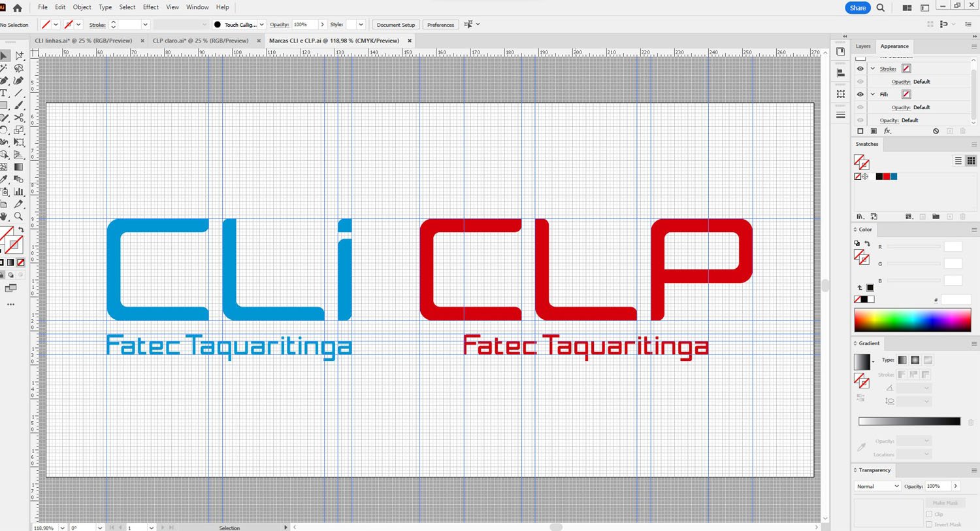Switch to the Layers panel tab
This screenshot has height=531, width=980.
863,46
